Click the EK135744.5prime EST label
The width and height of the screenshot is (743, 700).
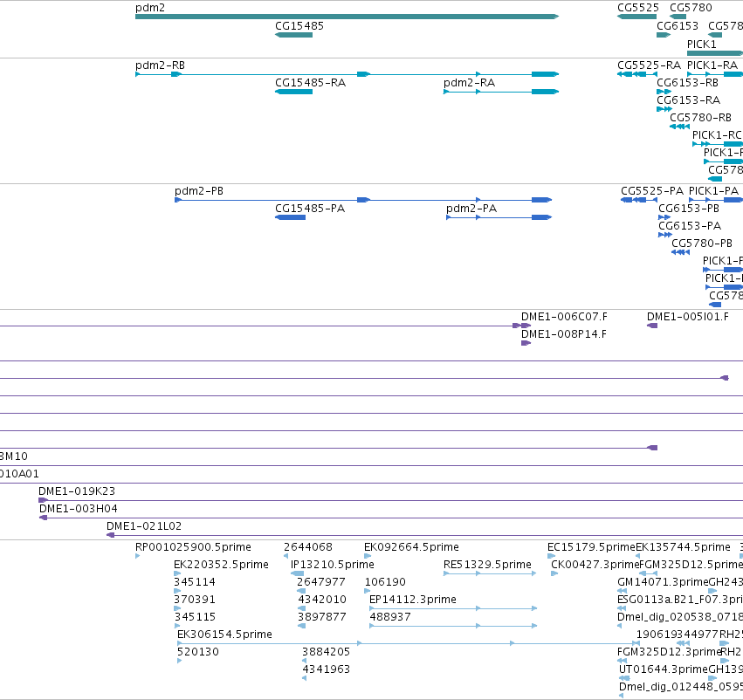683,547
